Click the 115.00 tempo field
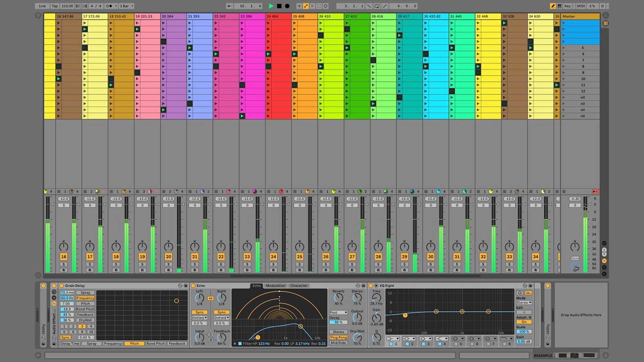The width and height of the screenshot is (644, 362). [x=67, y=6]
